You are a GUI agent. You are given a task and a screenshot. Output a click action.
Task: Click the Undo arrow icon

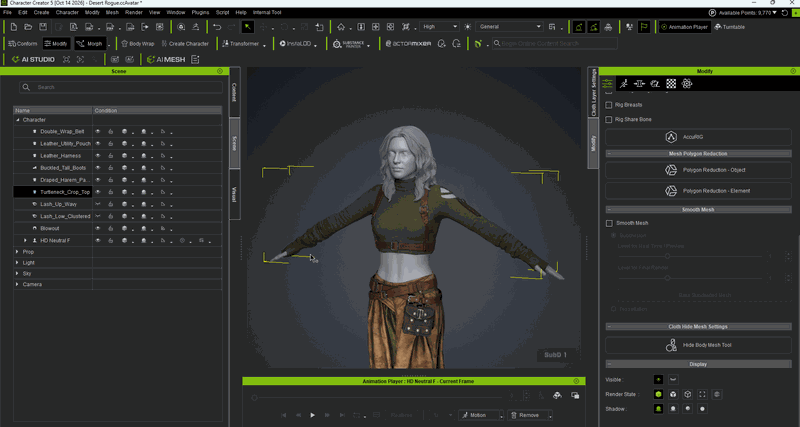pos(217,27)
